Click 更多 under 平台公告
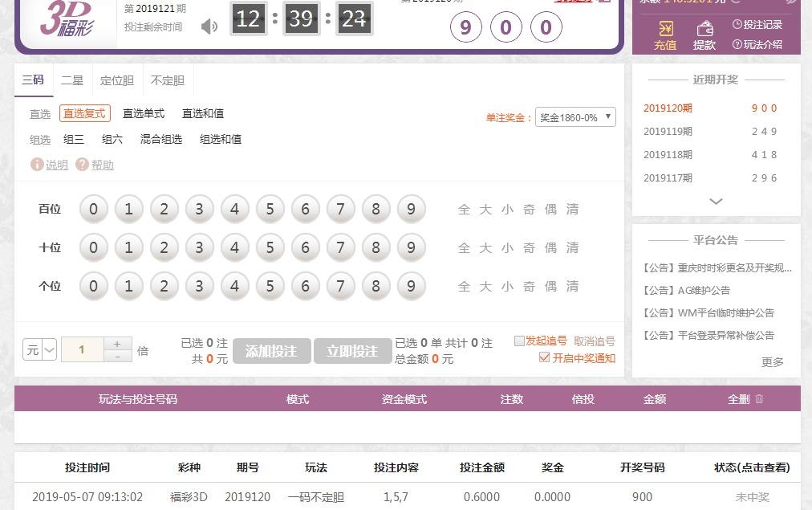Image resolution: width=812 pixels, height=510 pixels. [x=772, y=362]
